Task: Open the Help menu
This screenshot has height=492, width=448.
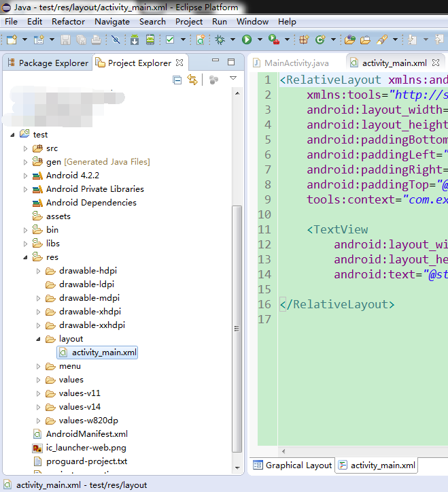Action: coord(287,22)
